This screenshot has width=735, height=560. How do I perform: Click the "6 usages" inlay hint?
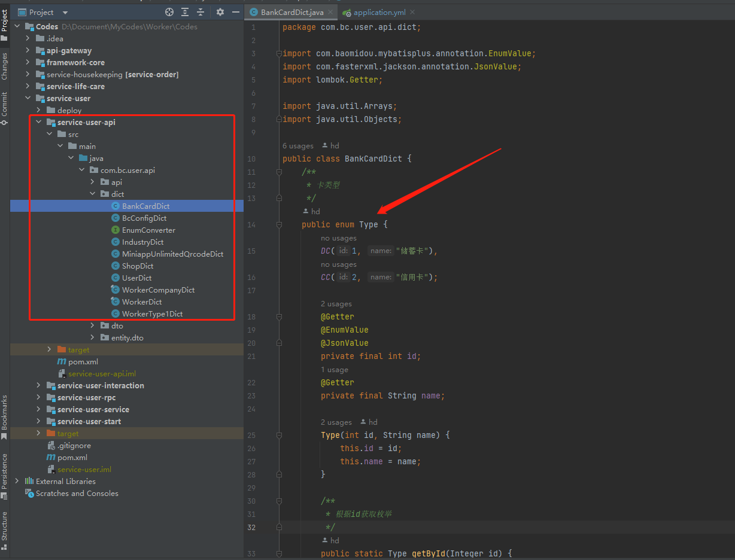tap(297, 145)
